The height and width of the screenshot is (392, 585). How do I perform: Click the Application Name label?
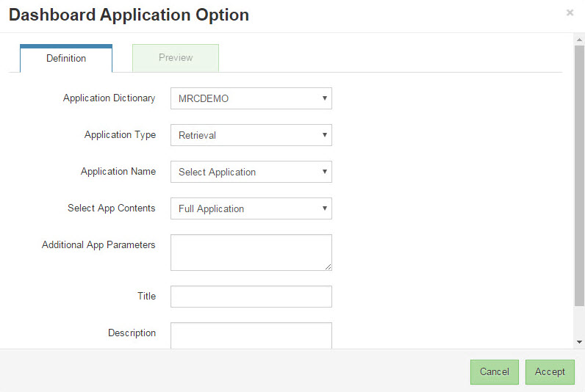click(x=118, y=171)
